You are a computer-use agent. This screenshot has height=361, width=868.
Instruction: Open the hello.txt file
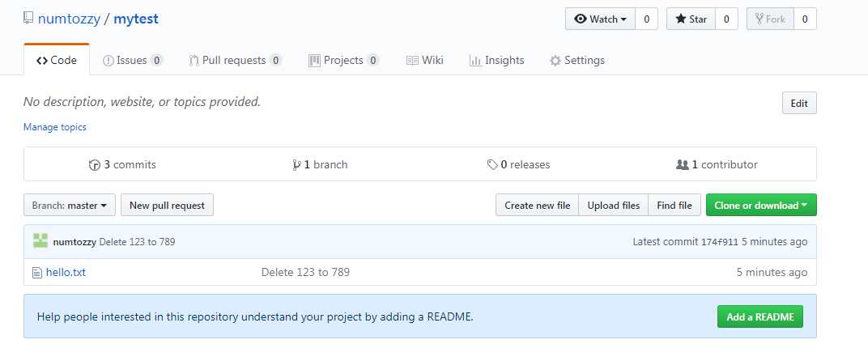click(66, 273)
